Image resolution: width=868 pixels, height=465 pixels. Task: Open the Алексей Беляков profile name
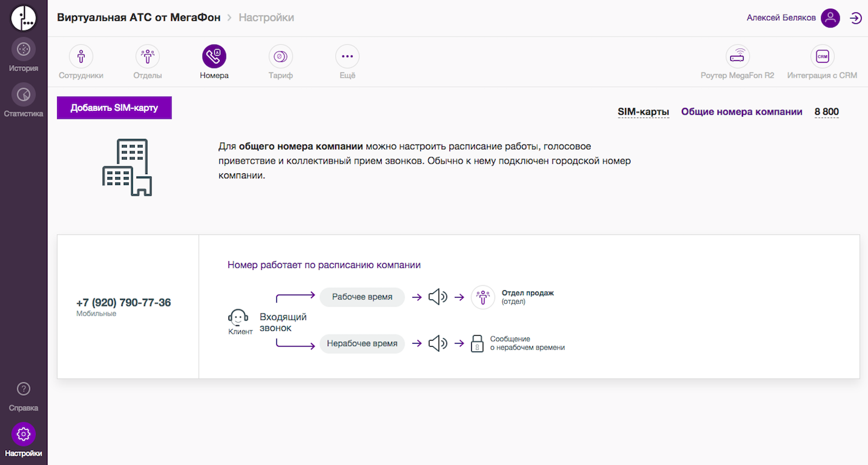[781, 18]
